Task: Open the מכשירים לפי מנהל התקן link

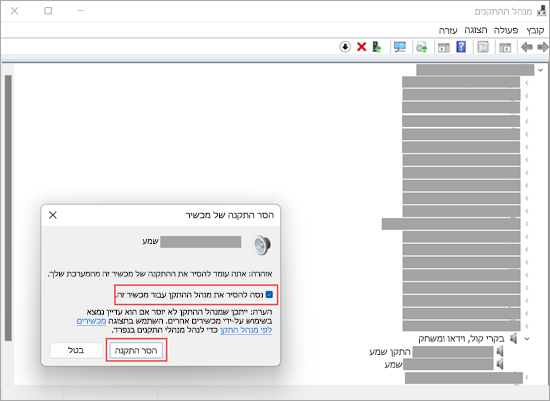Action: point(174,326)
